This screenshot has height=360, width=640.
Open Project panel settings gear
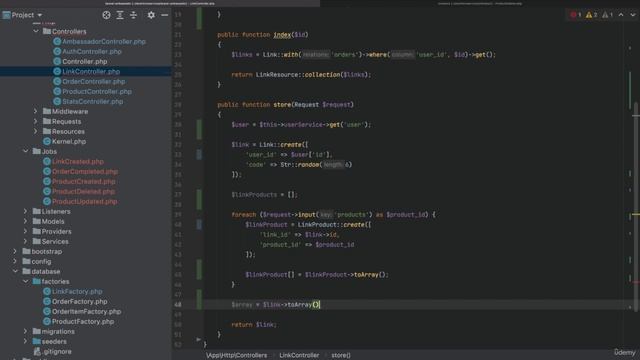pyautogui.click(x=151, y=15)
